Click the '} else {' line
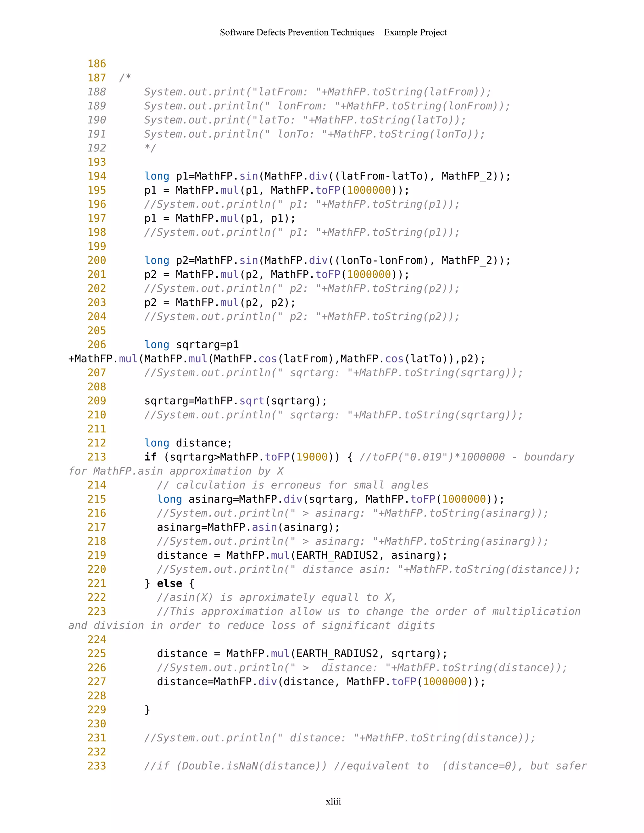 click(x=169, y=583)
